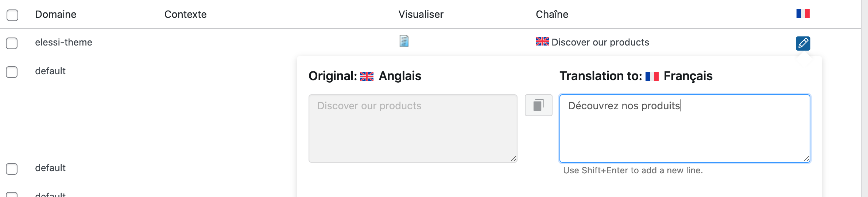Click the Visualiser column header
868x197 pixels.
tap(421, 15)
